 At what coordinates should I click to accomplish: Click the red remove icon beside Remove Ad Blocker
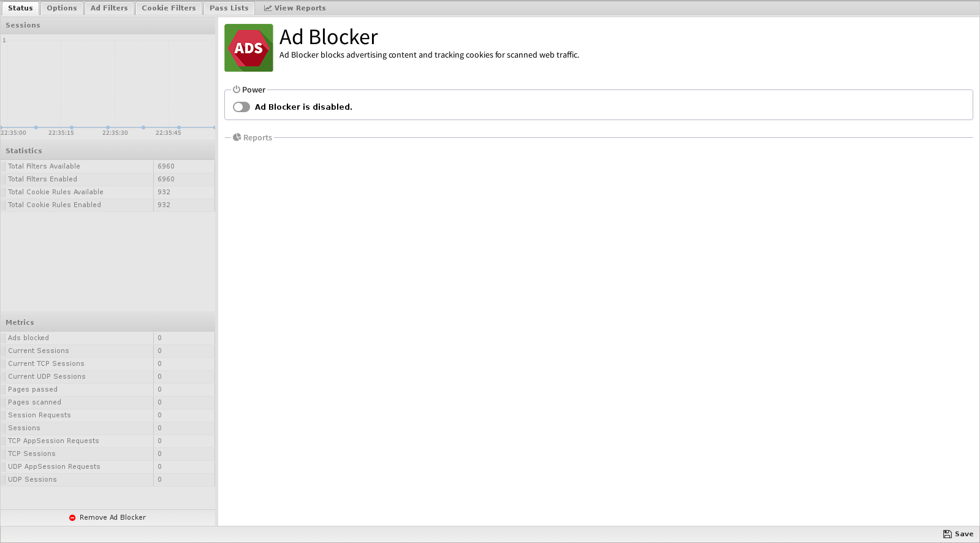tap(72, 518)
